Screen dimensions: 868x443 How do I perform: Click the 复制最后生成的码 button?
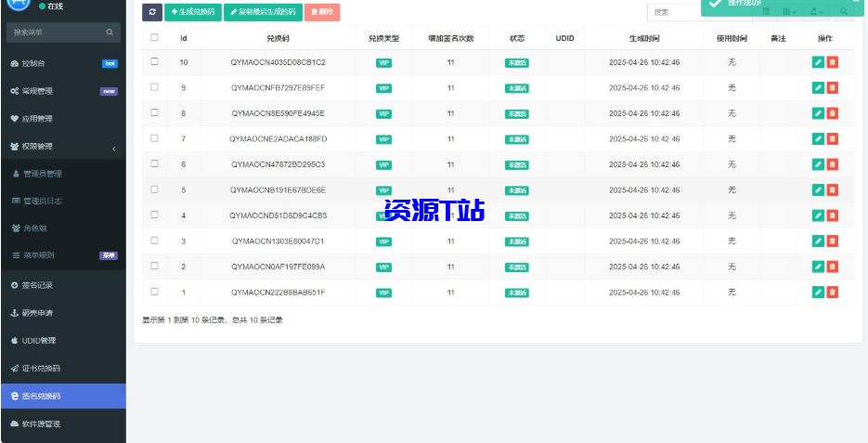click(x=263, y=12)
